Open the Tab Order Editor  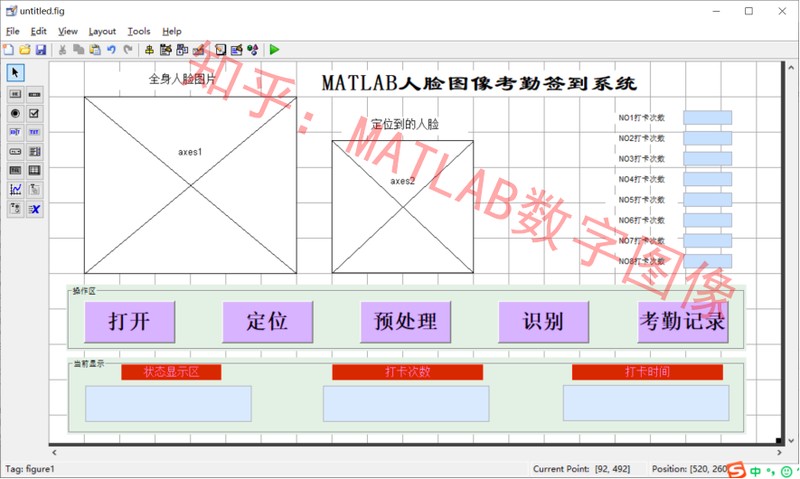coord(182,49)
